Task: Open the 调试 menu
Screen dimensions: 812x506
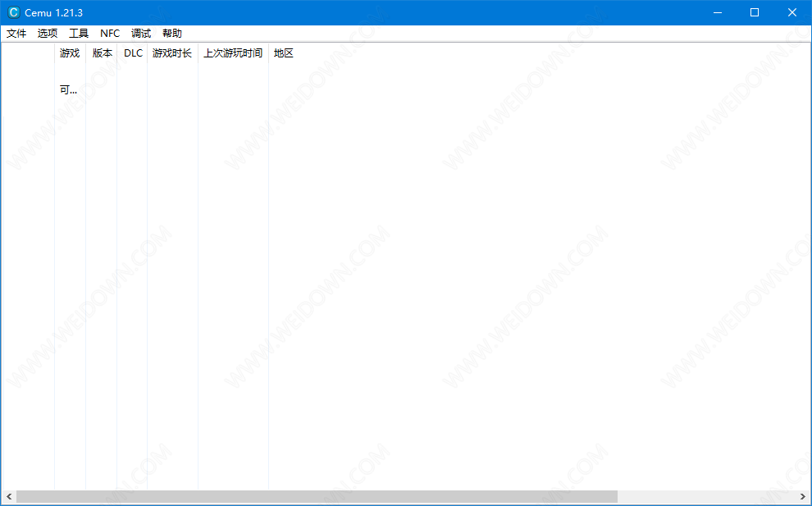Action: [141, 34]
